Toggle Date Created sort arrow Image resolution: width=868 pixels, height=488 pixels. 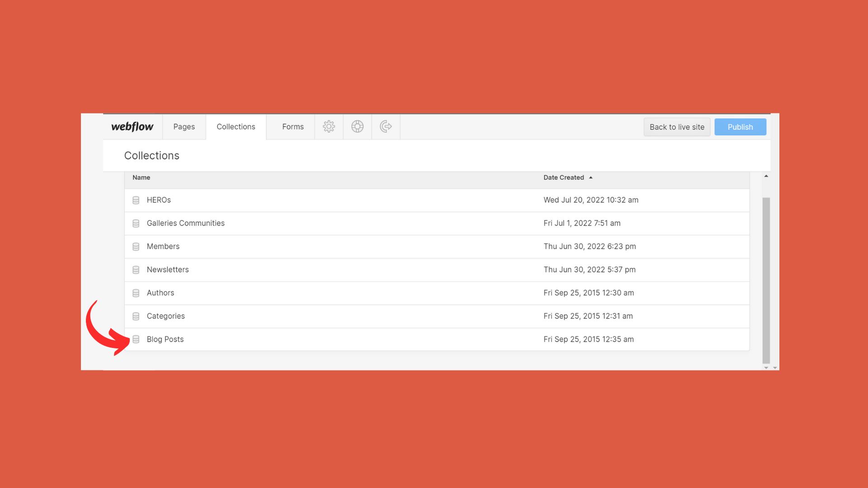pos(590,178)
